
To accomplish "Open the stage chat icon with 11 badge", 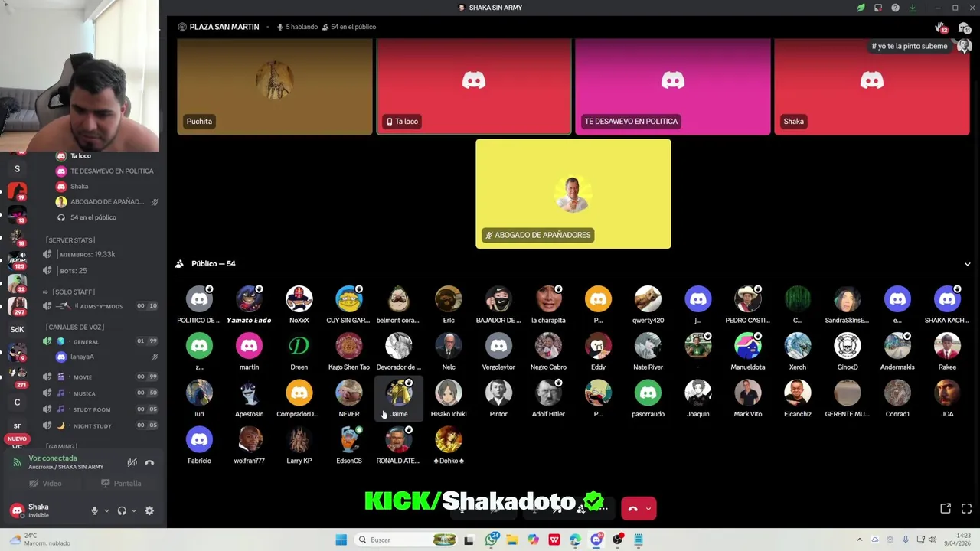I will [964, 28].
